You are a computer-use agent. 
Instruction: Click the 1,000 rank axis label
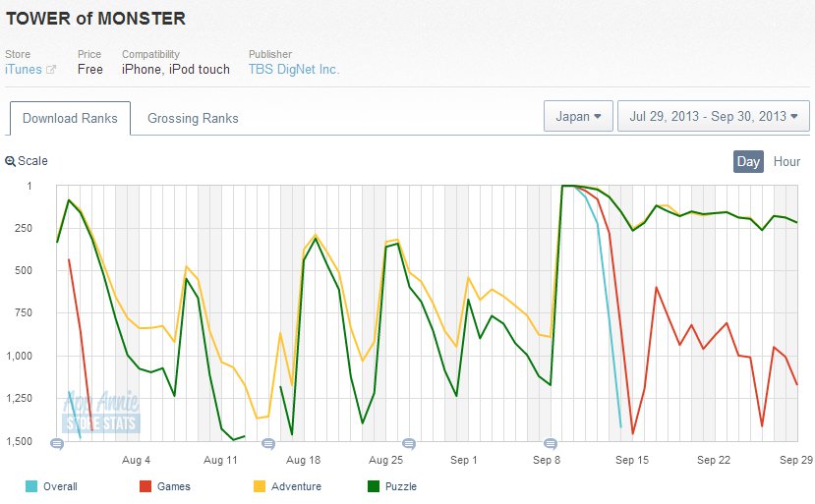click(x=20, y=356)
